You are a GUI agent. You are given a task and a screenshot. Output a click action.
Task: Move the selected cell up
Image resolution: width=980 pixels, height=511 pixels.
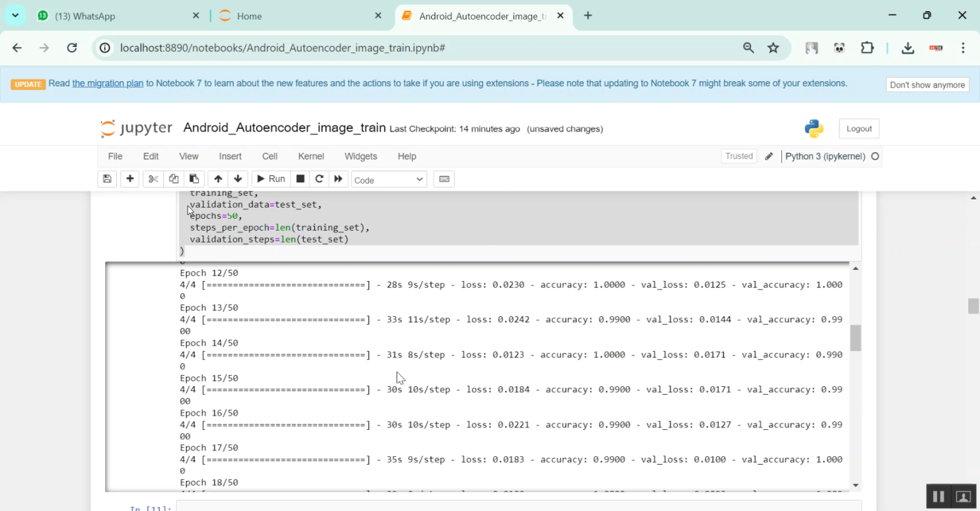coord(218,179)
